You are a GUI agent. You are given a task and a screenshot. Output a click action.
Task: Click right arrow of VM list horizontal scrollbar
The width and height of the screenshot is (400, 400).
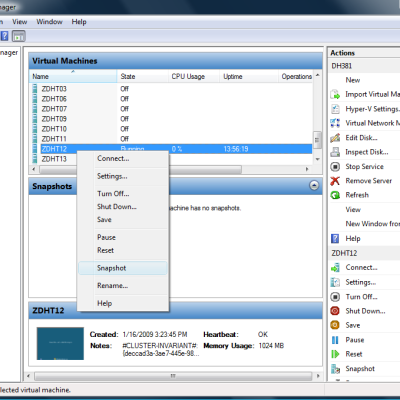tap(307, 169)
